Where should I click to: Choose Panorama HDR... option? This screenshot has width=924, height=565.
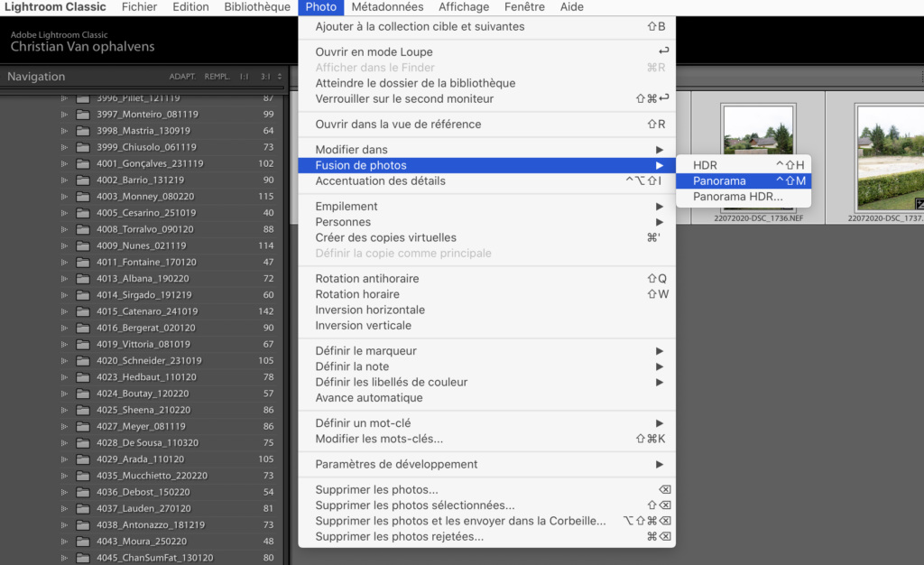pos(744,197)
